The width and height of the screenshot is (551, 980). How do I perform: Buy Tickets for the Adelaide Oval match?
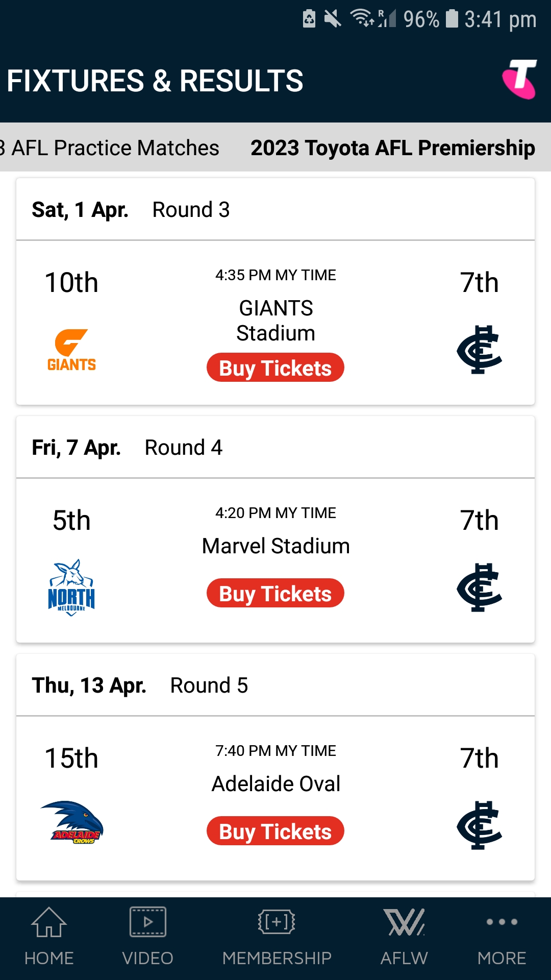tap(275, 831)
